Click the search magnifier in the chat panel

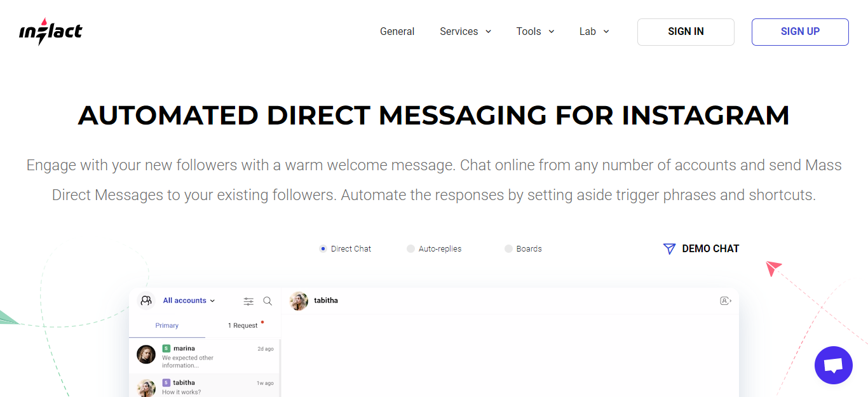[267, 301]
